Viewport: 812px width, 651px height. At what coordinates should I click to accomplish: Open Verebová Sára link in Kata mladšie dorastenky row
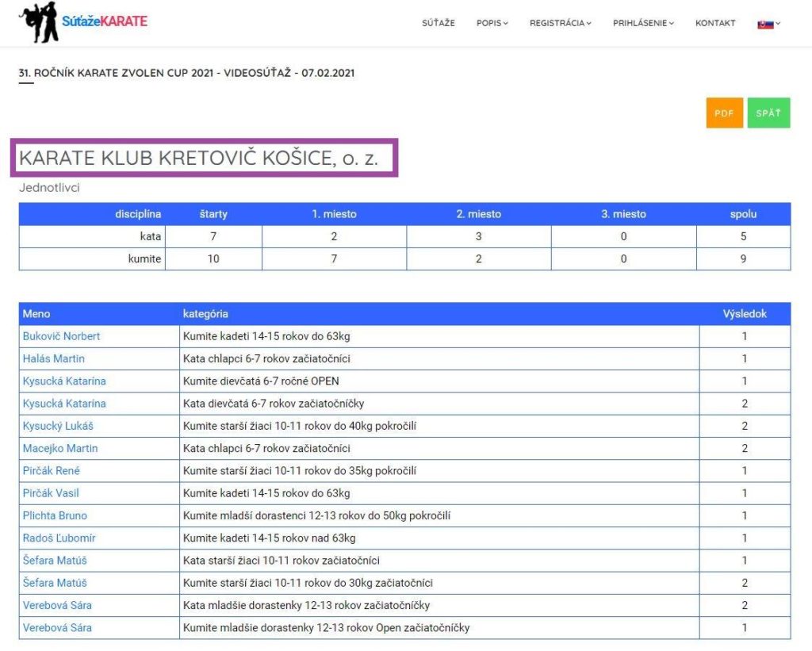point(57,605)
